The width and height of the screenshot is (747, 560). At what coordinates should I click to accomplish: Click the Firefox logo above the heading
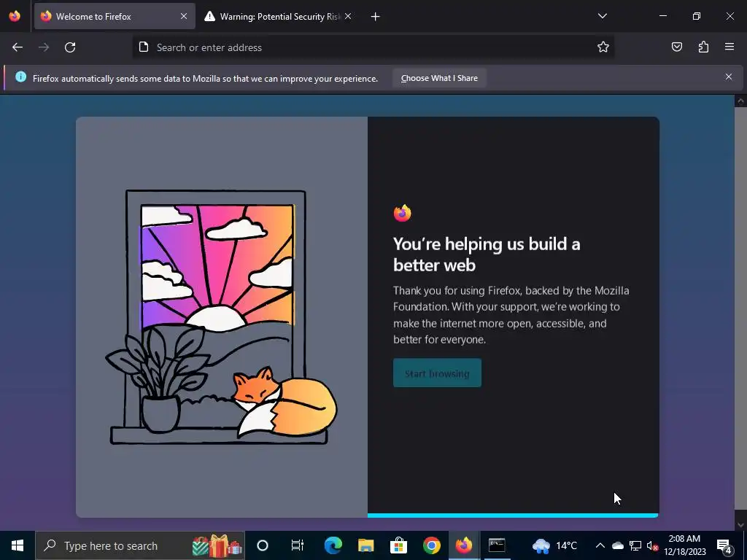tap(403, 213)
